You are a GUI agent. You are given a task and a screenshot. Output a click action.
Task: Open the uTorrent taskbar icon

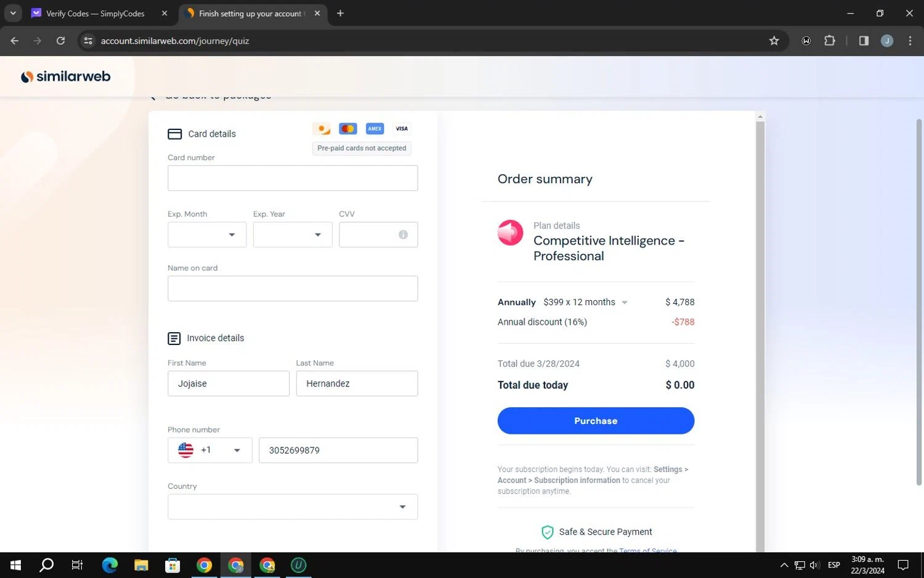pyautogui.click(x=299, y=565)
